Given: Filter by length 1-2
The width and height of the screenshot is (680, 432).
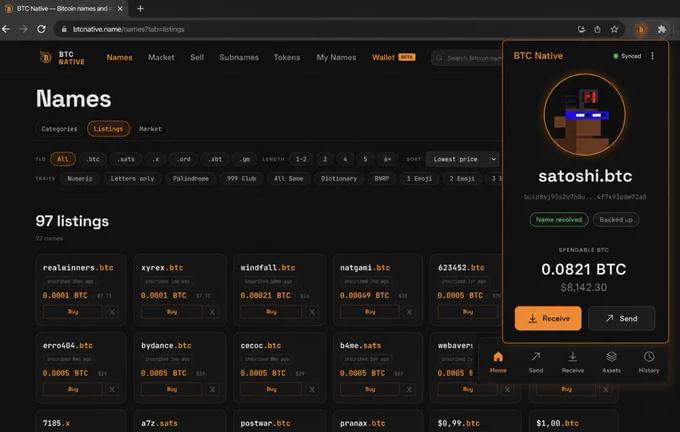Looking at the screenshot, I should click(x=301, y=159).
